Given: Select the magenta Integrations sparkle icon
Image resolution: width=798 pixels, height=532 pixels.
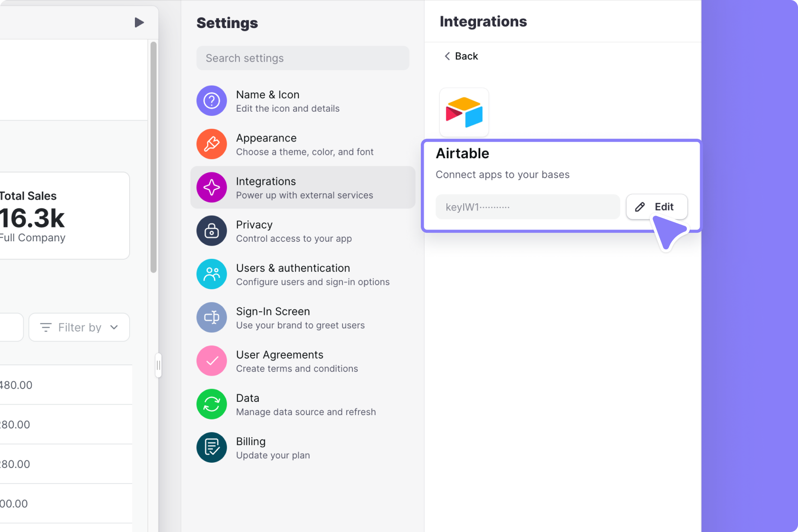Looking at the screenshot, I should pos(211,187).
